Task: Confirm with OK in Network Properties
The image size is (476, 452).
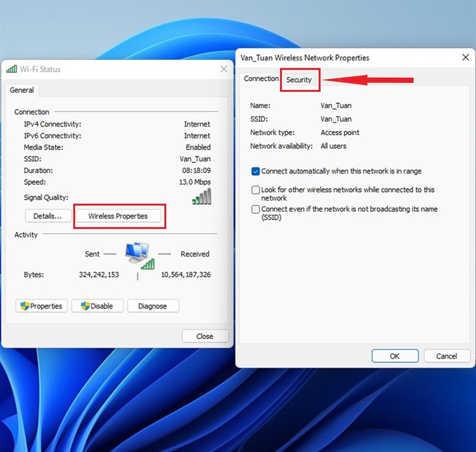Action: pyautogui.click(x=395, y=356)
